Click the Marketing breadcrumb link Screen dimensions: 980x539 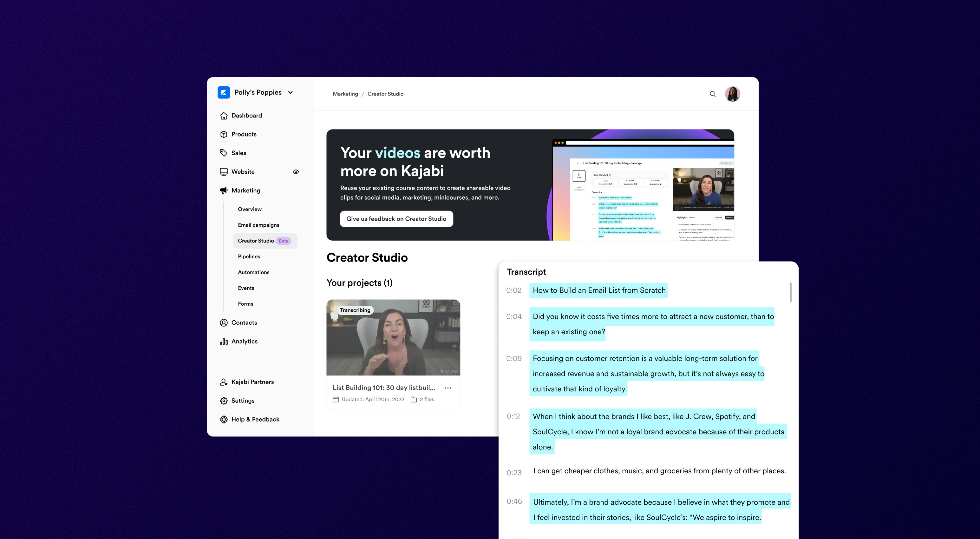point(345,94)
